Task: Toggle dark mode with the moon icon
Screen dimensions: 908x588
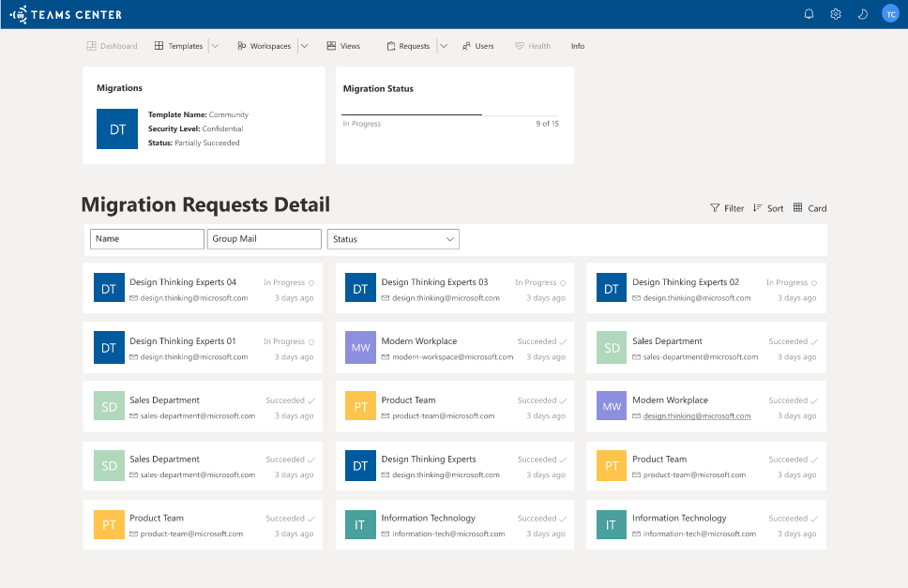Action: [863, 14]
